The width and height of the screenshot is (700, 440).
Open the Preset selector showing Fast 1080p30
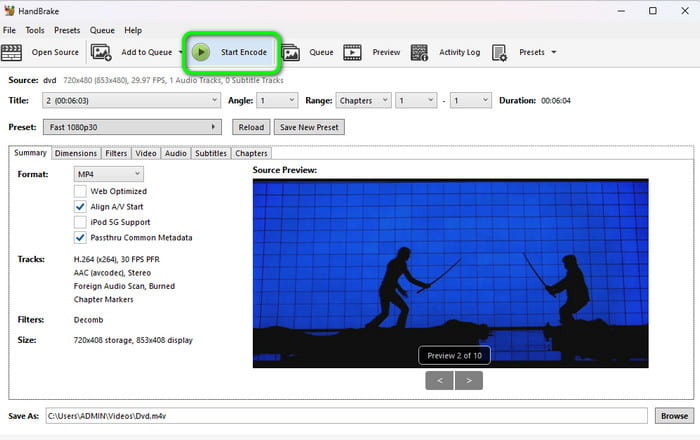(x=132, y=127)
